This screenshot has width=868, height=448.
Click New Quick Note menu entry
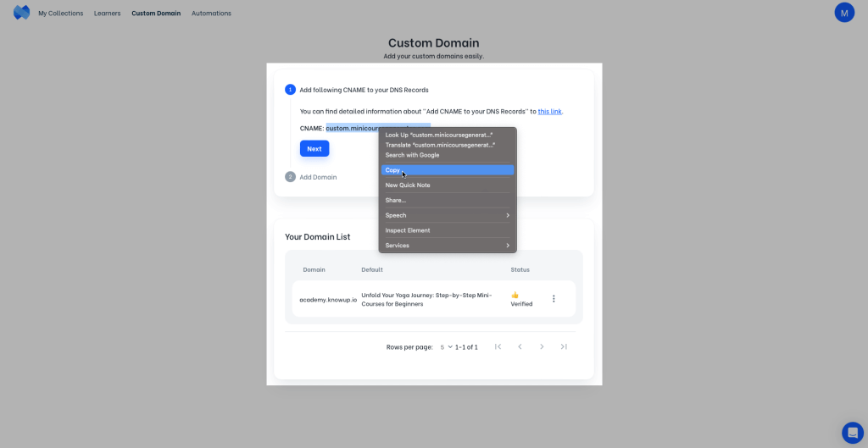[448, 185]
